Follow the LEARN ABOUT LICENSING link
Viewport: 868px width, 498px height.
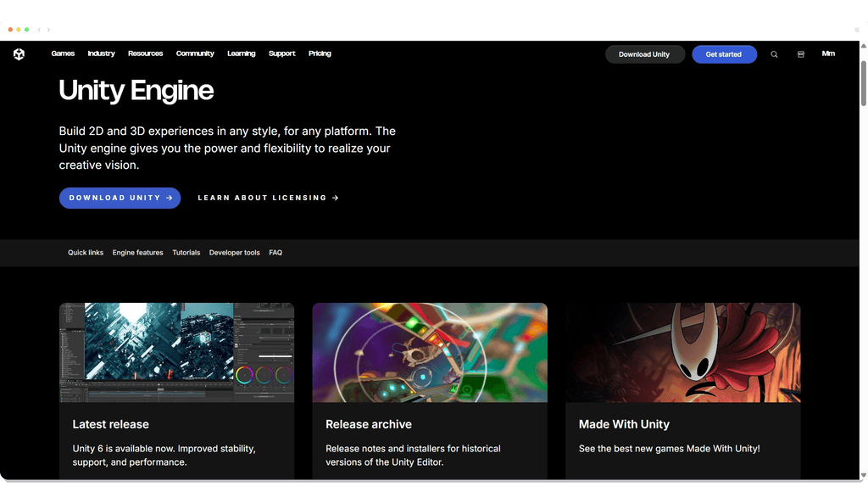(268, 198)
